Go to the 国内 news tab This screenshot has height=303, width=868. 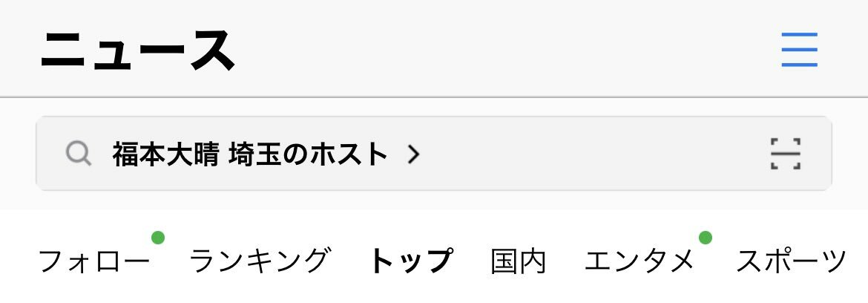click(x=518, y=261)
